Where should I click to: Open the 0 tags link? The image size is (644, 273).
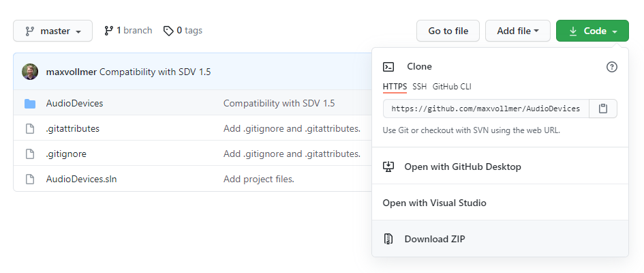pos(183,31)
